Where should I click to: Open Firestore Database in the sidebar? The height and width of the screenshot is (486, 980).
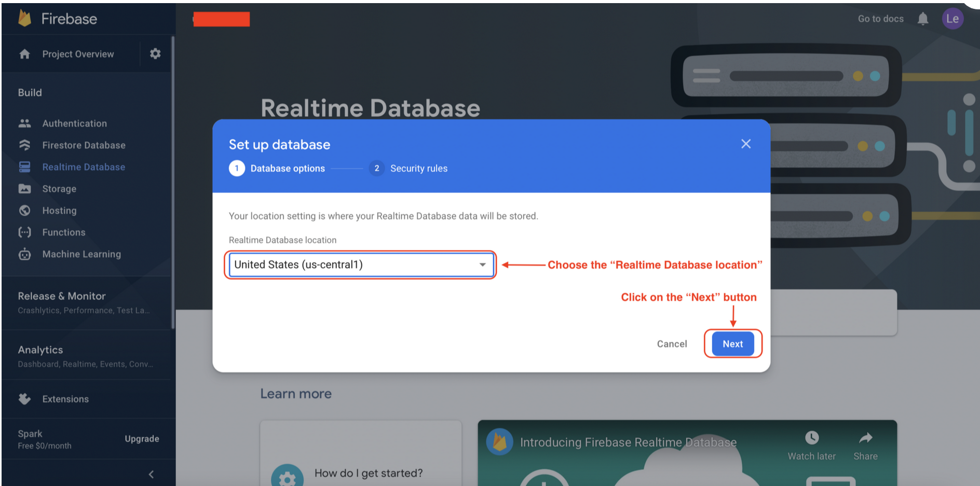click(84, 145)
